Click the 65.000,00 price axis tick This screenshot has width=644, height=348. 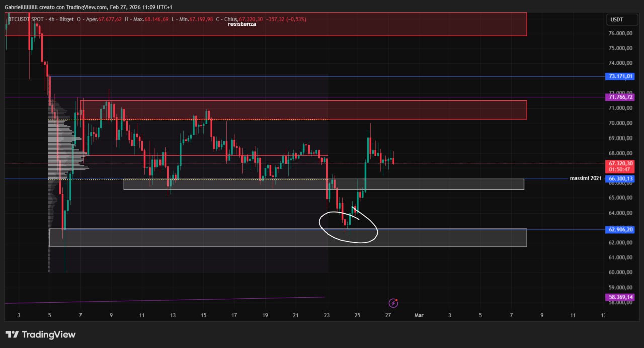pyautogui.click(x=620, y=198)
